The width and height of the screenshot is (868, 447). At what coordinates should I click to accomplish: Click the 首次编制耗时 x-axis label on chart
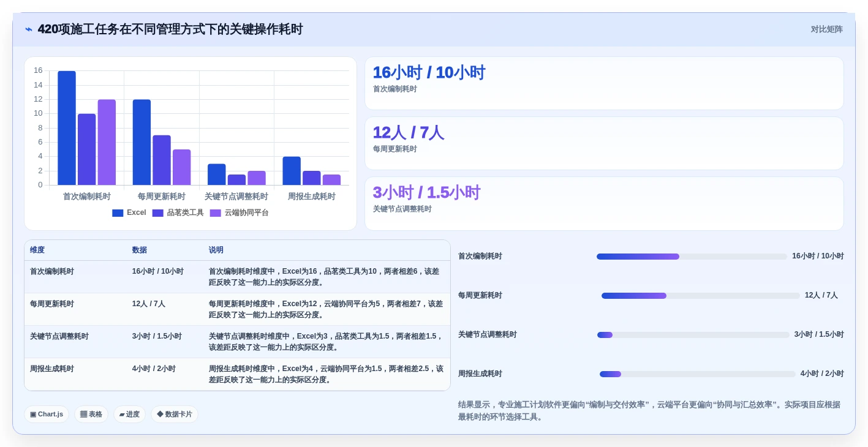point(87,197)
